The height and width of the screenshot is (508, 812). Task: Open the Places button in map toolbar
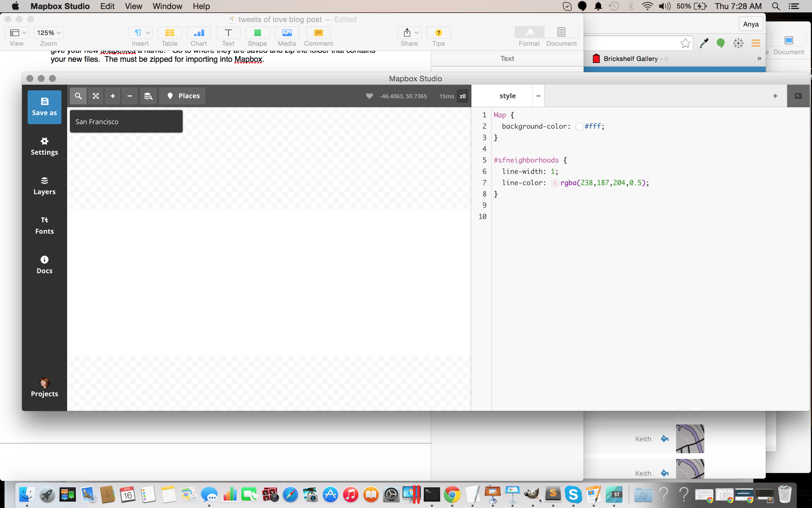[182, 96]
